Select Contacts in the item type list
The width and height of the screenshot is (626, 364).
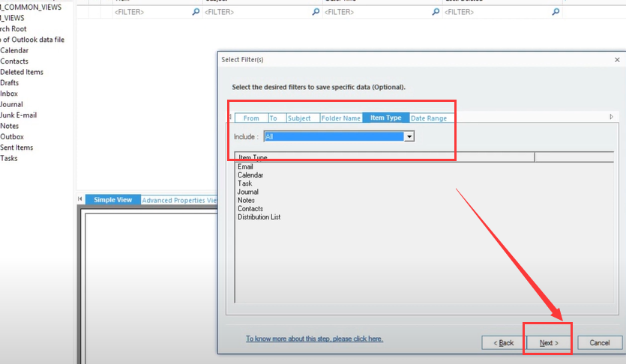pos(250,208)
